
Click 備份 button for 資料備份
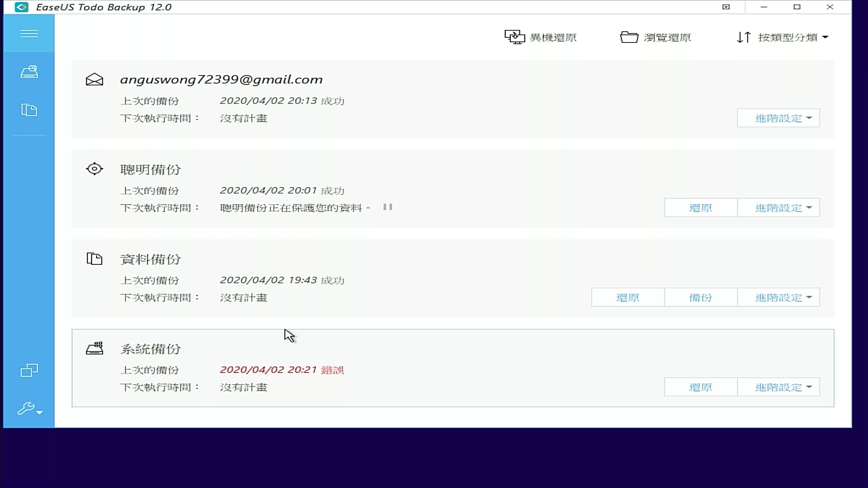coord(701,297)
